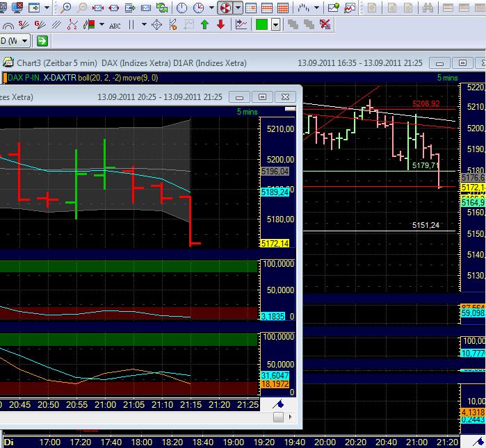Image resolution: width=486 pixels, height=448 pixels.
Task: Expand chart horizontally (outward red arrows icon)
Action: coord(114,8)
